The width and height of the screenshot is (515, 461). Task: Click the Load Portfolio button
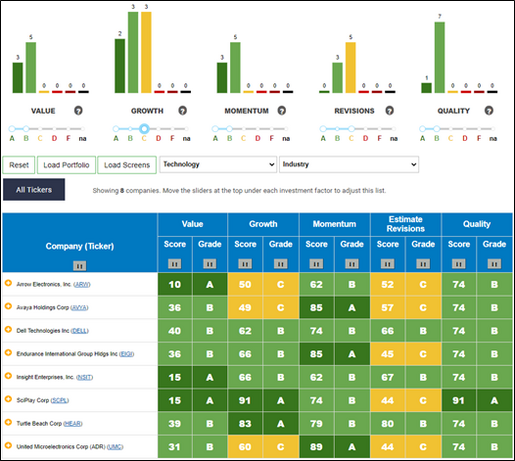(66, 165)
